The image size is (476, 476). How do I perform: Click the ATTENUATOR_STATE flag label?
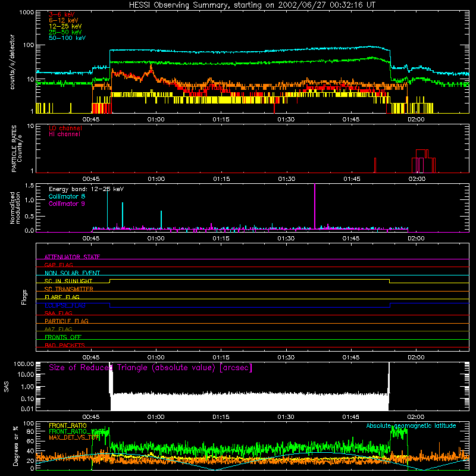click(72, 257)
